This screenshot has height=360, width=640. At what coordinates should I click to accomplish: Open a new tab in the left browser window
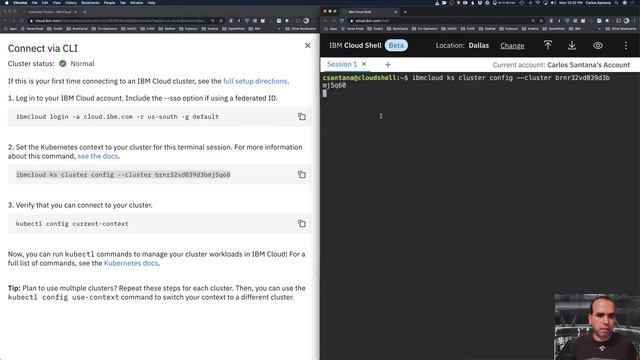coord(85,12)
